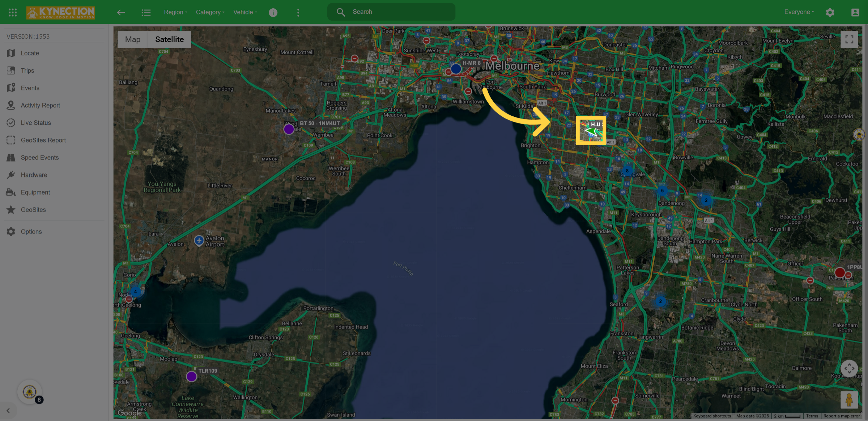868x421 pixels.
Task: Click the Report a map error link
Action: [841, 416]
